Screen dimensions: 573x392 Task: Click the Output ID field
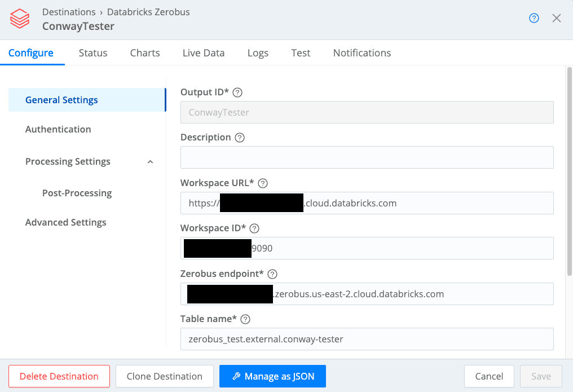point(367,112)
